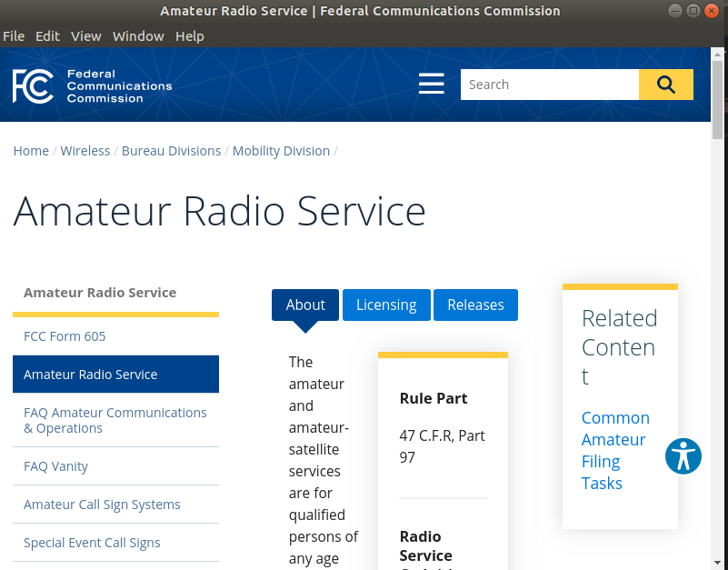728x570 pixels.
Task: Select highlighted Amateur Radio Service sidebar item
Action: pos(115,375)
